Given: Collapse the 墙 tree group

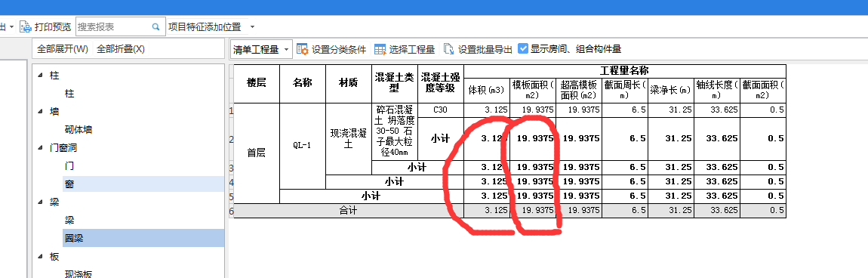Looking at the screenshot, I should [x=41, y=111].
